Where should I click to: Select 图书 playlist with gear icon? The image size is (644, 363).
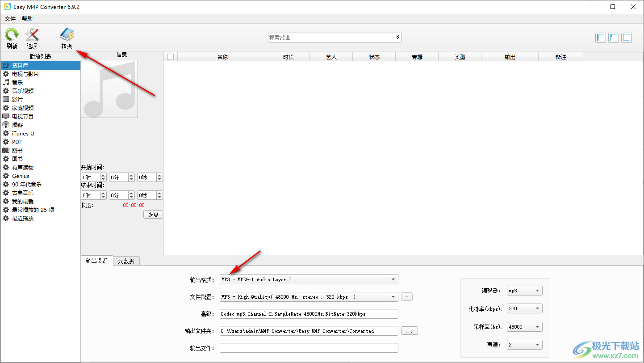coord(41,159)
